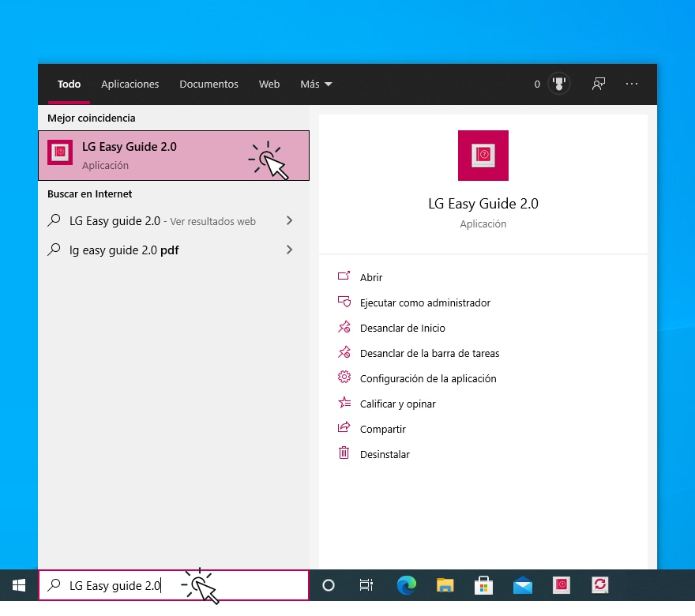Expand the Más dropdown
This screenshot has height=616, width=695.
(316, 85)
